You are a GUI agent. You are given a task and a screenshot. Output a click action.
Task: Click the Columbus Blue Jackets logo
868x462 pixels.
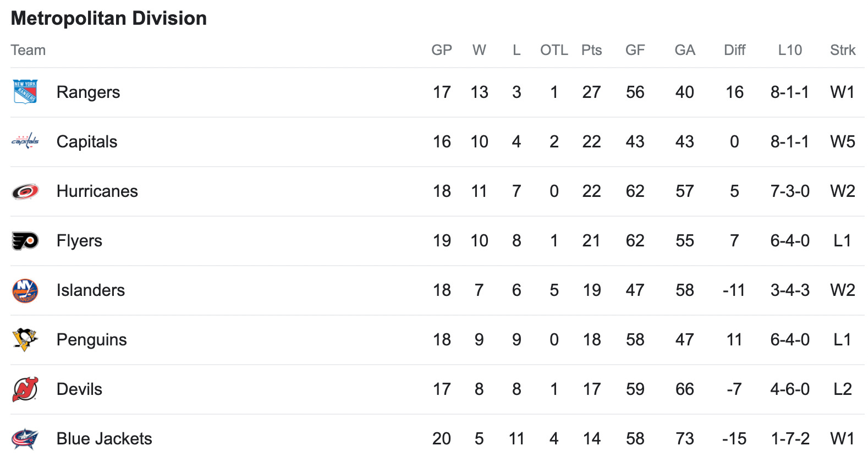pos(25,438)
